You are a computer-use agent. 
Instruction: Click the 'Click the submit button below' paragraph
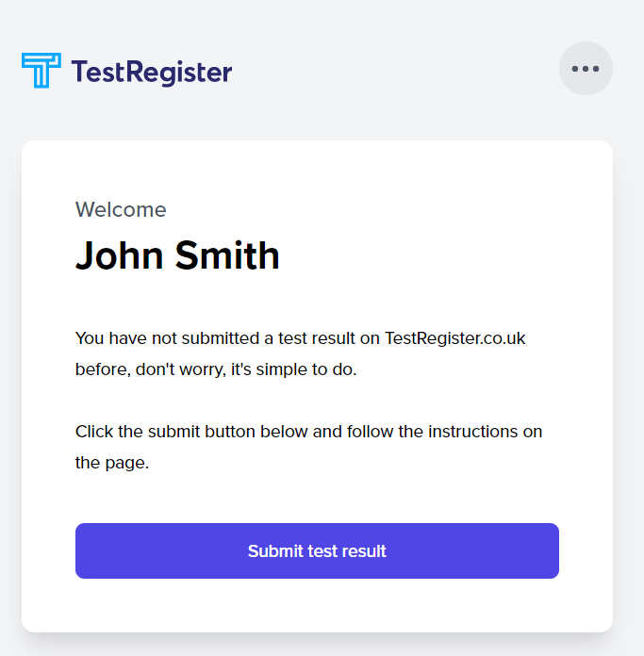[309, 447]
